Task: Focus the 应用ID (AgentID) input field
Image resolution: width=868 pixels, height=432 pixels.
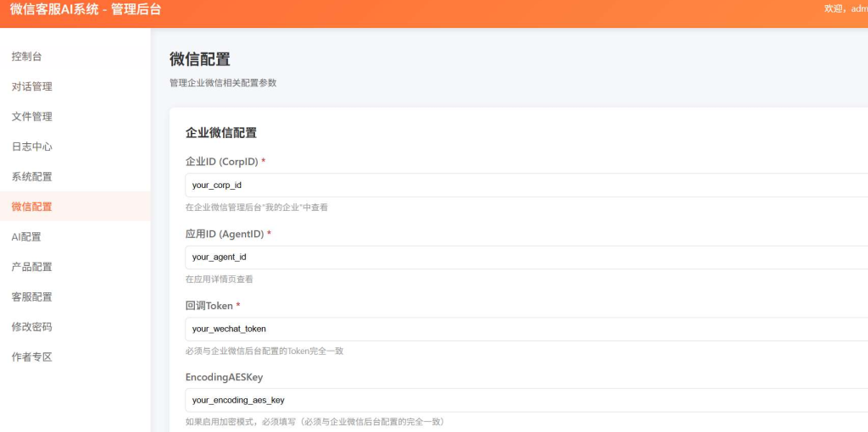Action: point(526,258)
